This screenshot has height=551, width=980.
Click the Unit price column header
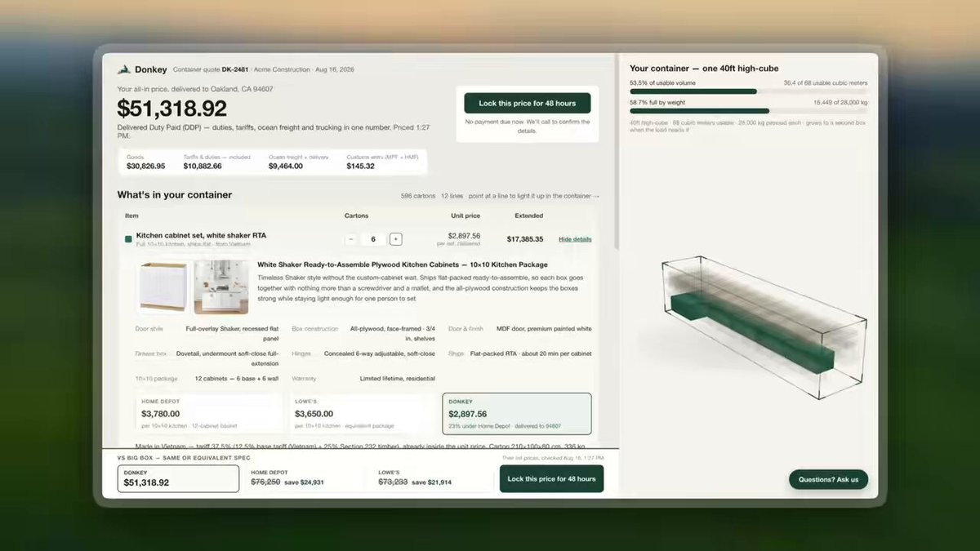(466, 216)
